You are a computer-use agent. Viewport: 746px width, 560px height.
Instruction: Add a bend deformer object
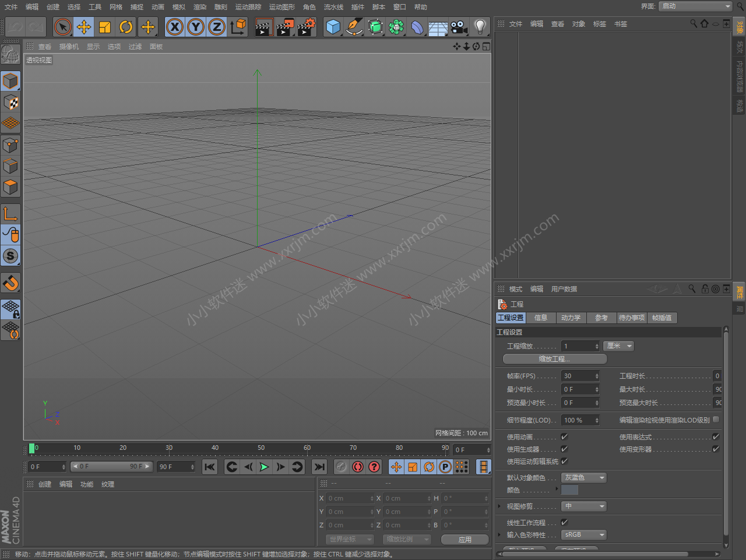click(x=417, y=27)
